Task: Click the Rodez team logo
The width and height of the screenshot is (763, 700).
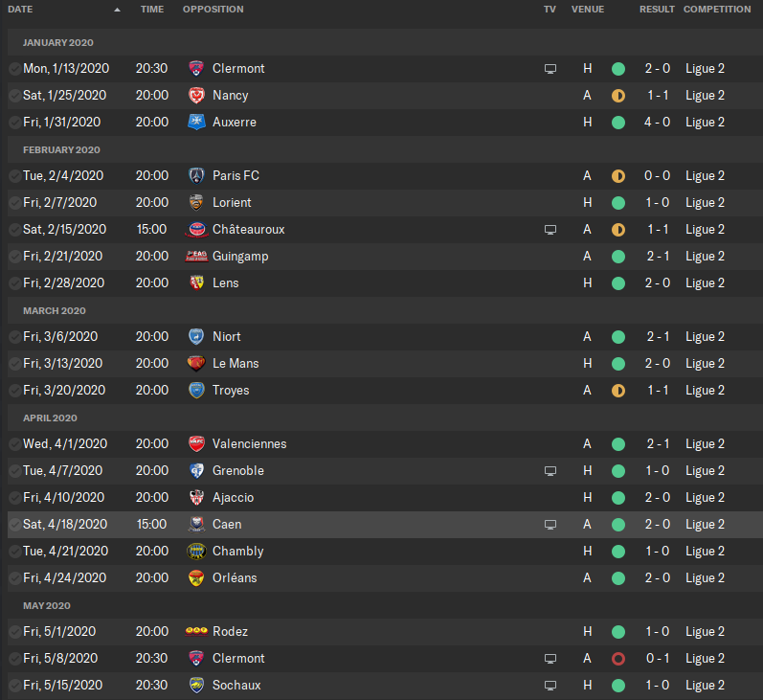Action: click(196, 631)
